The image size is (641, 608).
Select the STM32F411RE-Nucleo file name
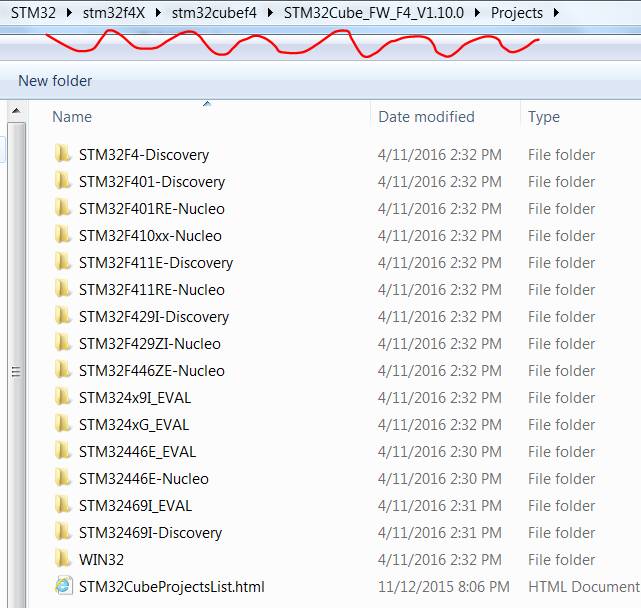point(152,289)
